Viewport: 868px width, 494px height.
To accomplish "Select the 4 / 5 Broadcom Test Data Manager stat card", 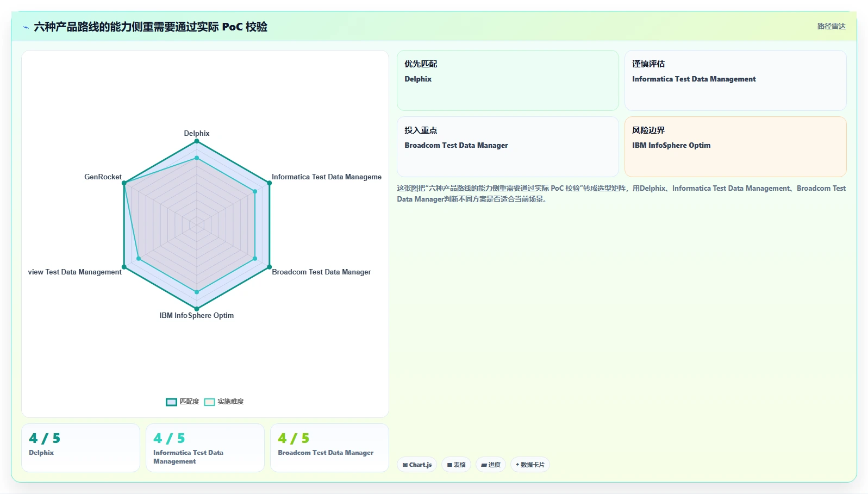I will 329,448.
